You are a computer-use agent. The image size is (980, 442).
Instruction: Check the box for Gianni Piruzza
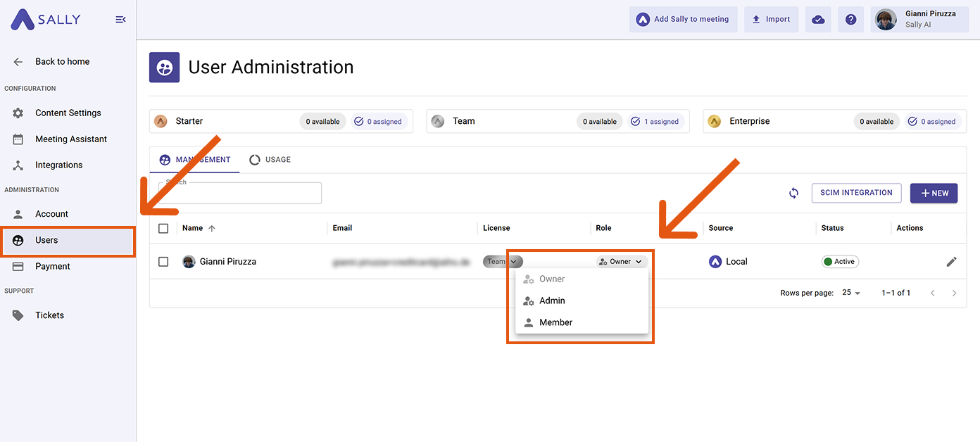(x=163, y=262)
